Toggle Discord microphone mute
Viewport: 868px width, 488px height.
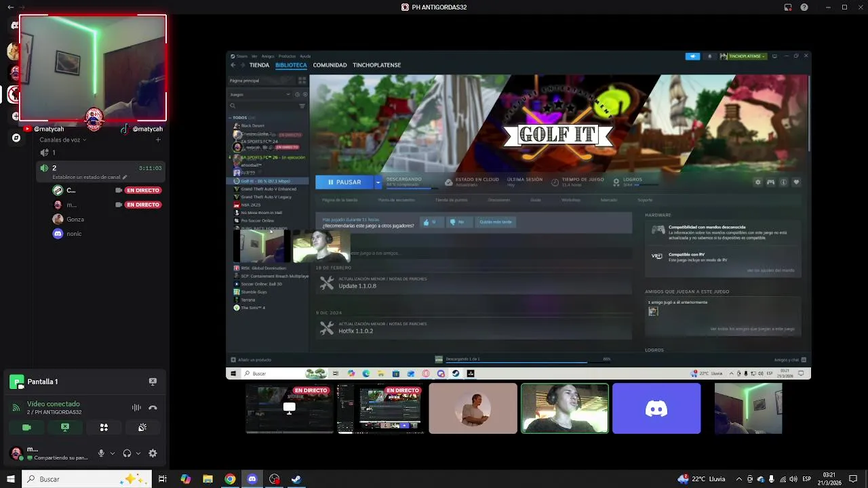coord(101,453)
